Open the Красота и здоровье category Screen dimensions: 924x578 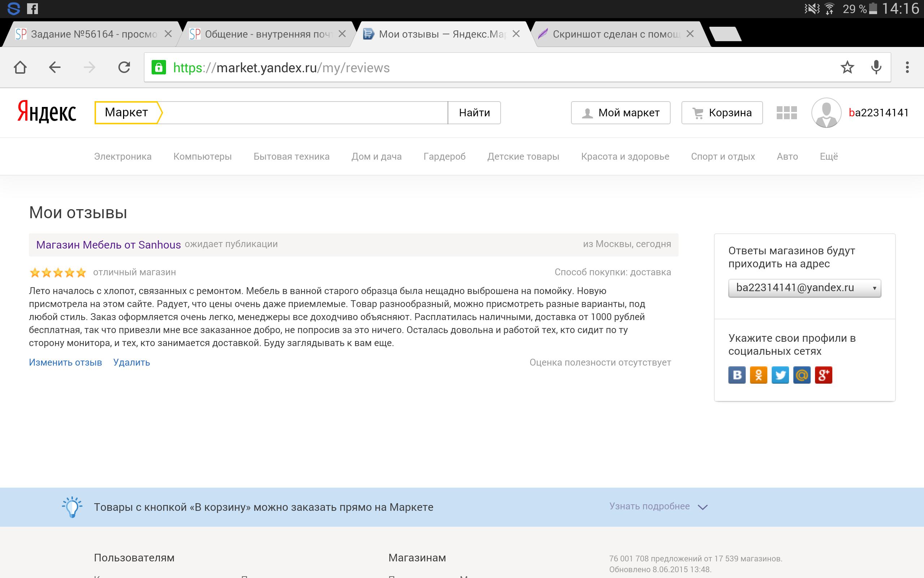(625, 156)
